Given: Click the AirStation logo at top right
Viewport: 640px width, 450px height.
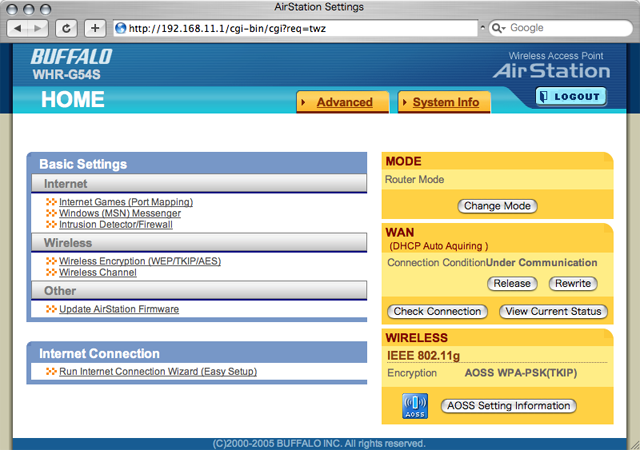Looking at the screenshot, I should 551,71.
